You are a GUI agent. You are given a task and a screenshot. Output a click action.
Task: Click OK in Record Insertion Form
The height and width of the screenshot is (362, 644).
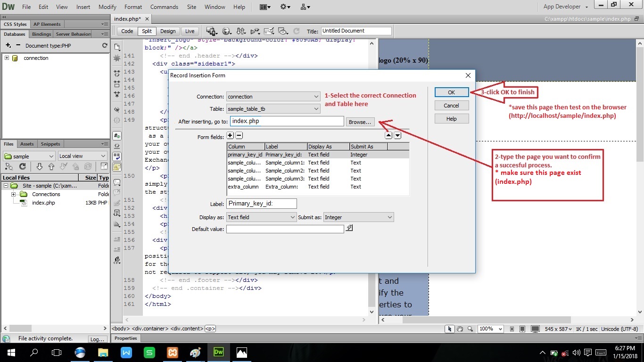pyautogui.click(x=452, y=92)
